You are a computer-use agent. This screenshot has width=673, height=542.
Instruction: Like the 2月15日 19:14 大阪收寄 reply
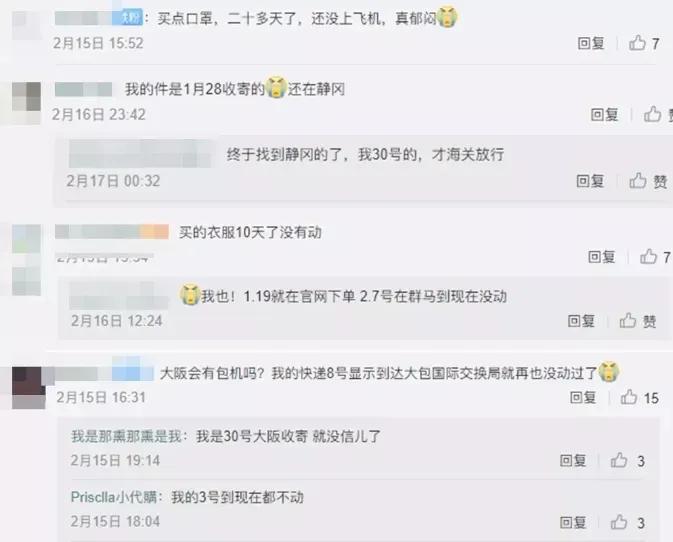pyautogui.click(x=628, y=461)
